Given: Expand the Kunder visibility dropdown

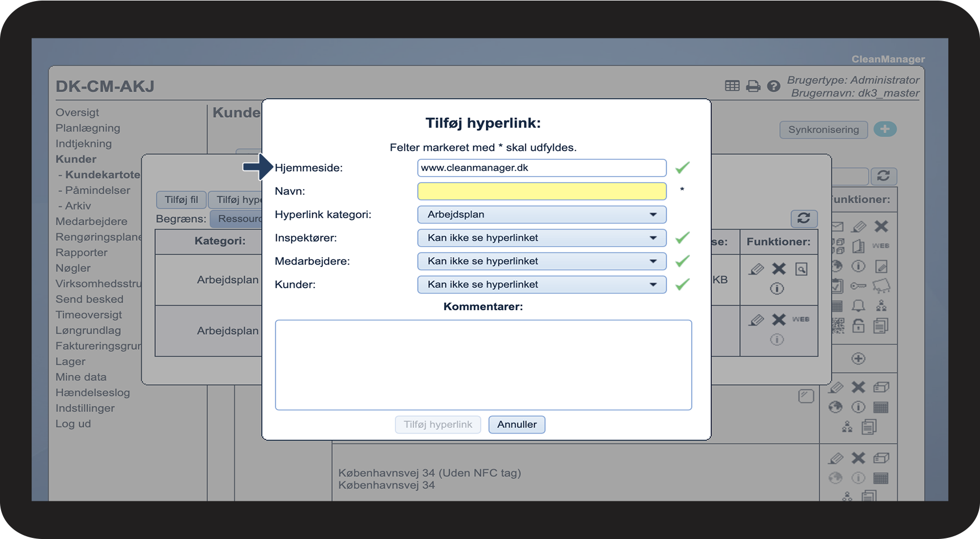Looking at the screenshot, I should click(541, 284).
